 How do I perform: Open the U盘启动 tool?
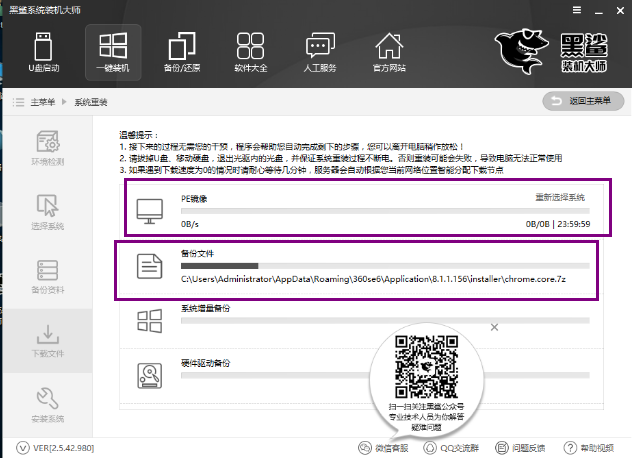[x=42, y=53]
